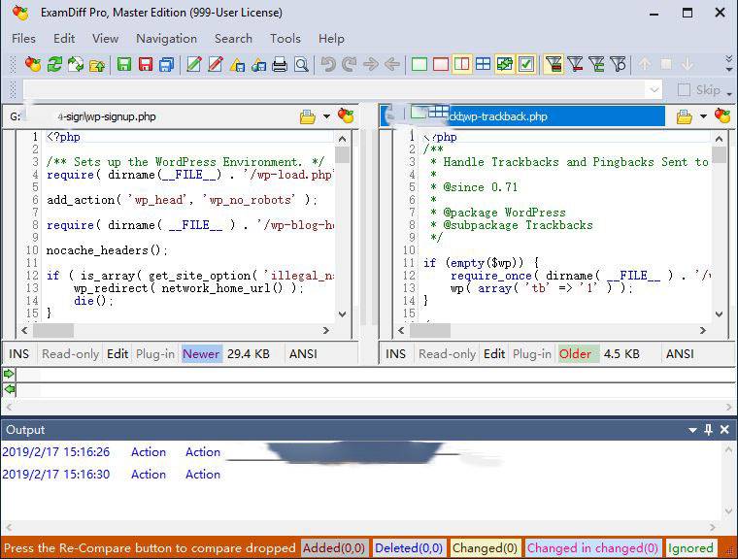This screenshot has height=560, width=738.
Task: Open the Navigation menu
Action: [x=167, y=39]
